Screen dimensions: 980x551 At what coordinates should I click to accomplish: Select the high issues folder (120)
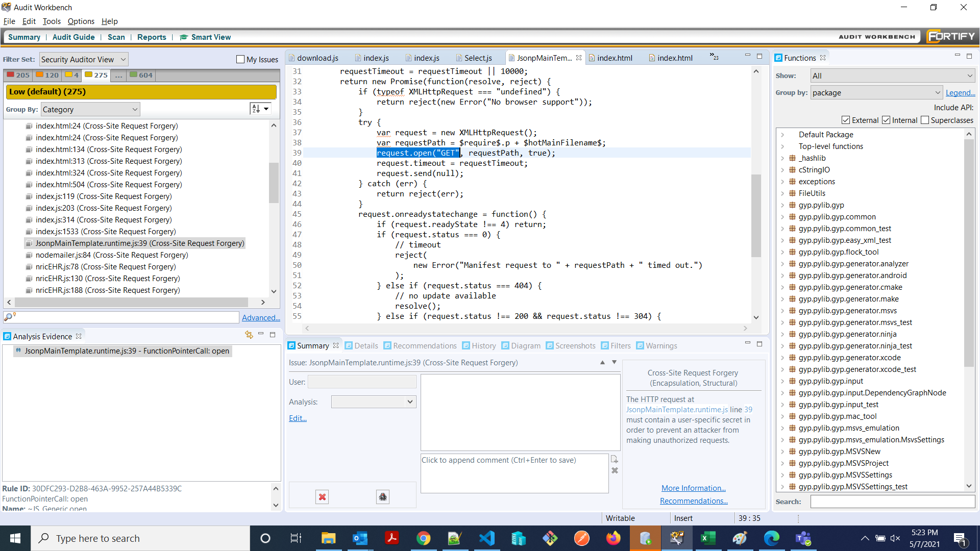coord(47,75)
